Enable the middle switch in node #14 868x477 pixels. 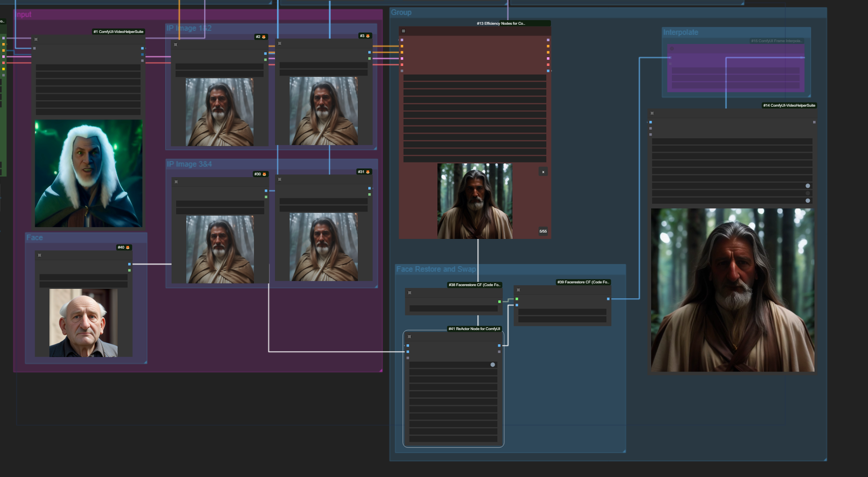point(808,193)
